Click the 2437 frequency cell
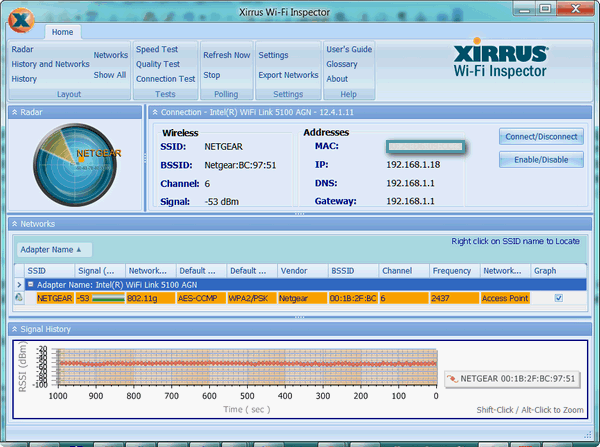600x447 pixels. pos(455,298)
